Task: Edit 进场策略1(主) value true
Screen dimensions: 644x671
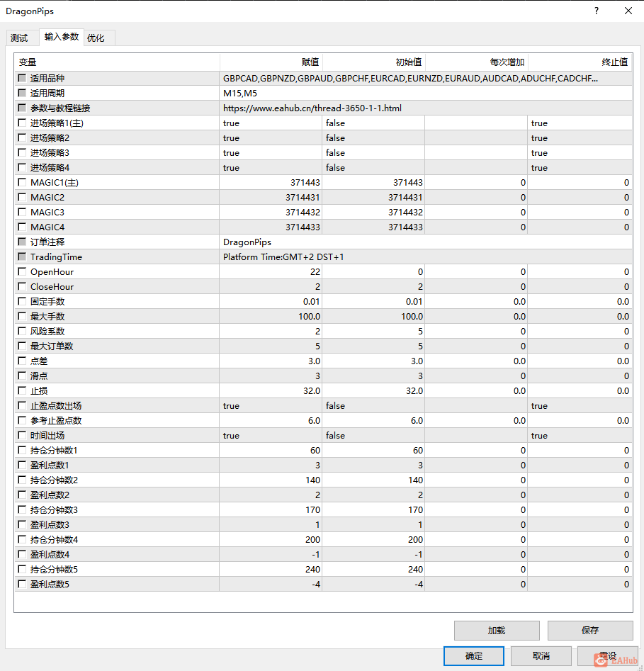Action: [x=271, y=123]
